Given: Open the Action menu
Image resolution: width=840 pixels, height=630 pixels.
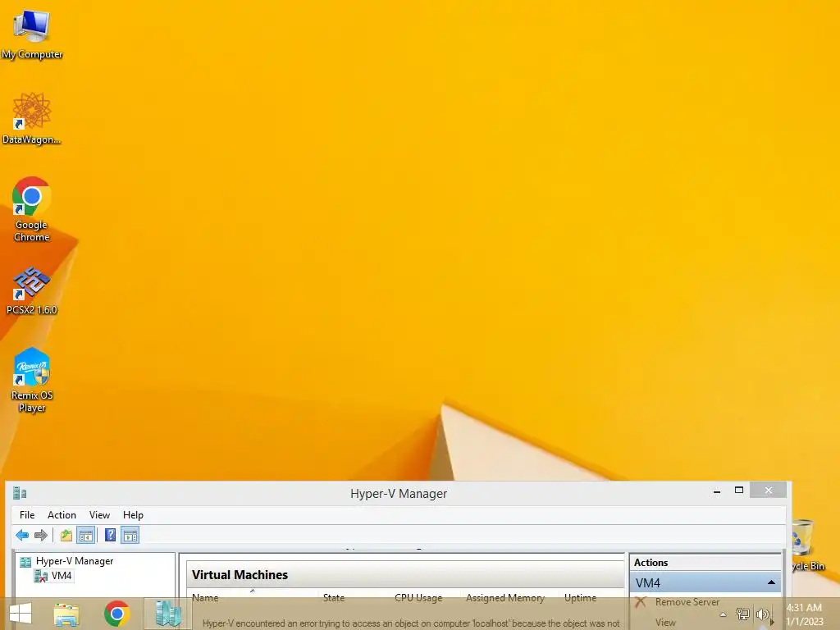Looking at the screenshot, I should click(x=62, y=515).
